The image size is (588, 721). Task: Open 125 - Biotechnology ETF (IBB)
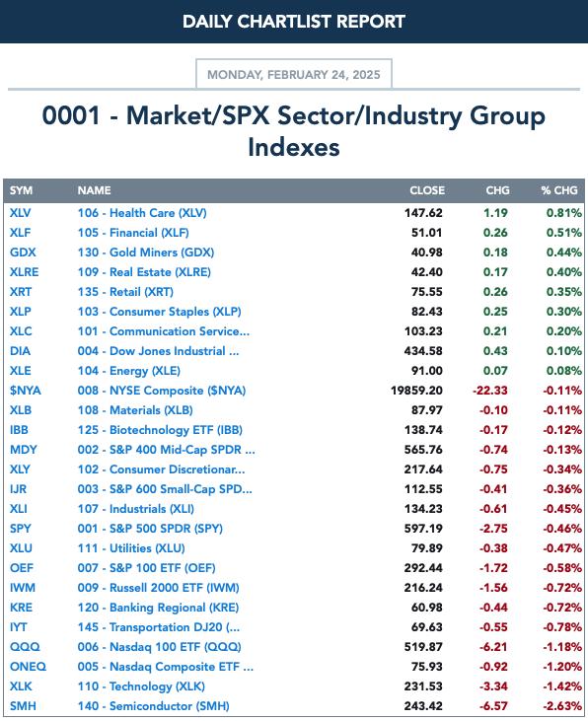tap(160, 430)
